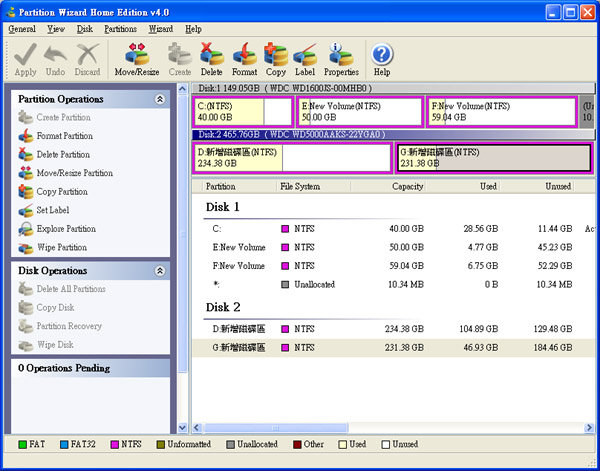Click the Delete toolbar icon
Image resolution: width=600 pixels, height=471 pixels.
212,54
